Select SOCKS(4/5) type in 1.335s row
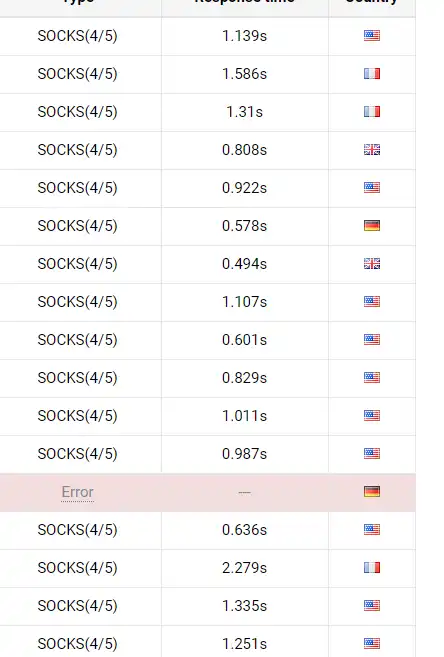Viewport: 444px width, 657px height. pos(77,606)
